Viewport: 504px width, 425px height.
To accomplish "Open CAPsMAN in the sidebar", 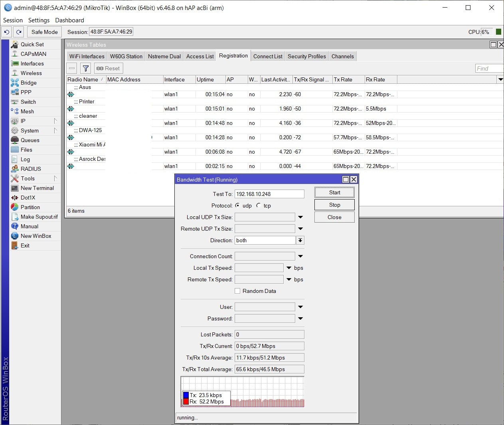I will 33,54.
